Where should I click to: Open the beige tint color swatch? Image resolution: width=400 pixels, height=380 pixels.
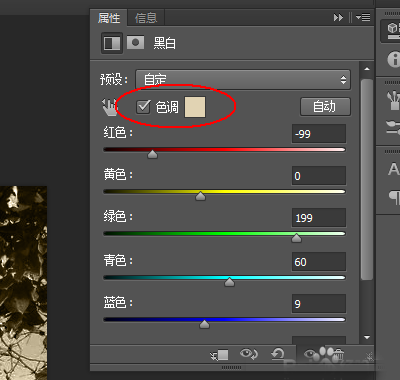click(195, 107)
